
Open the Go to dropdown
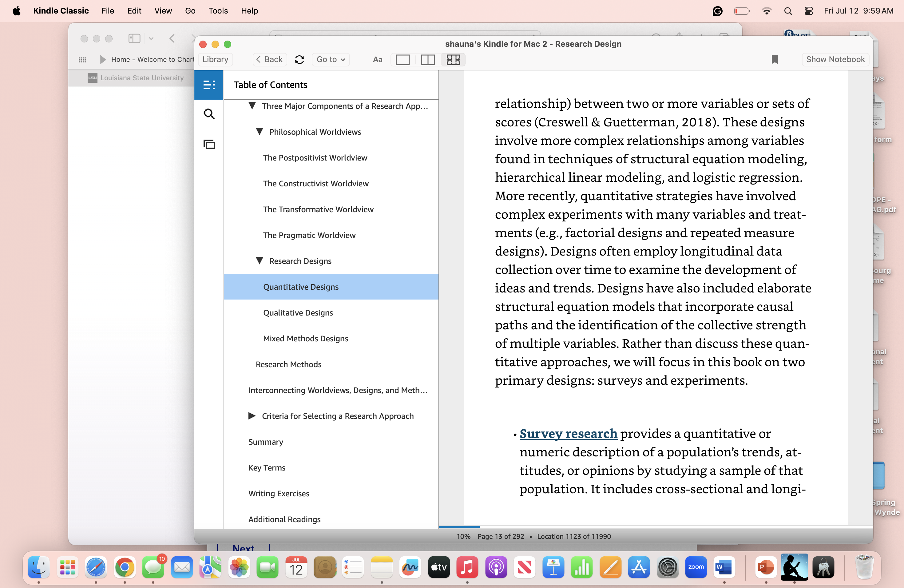[331, 60]
